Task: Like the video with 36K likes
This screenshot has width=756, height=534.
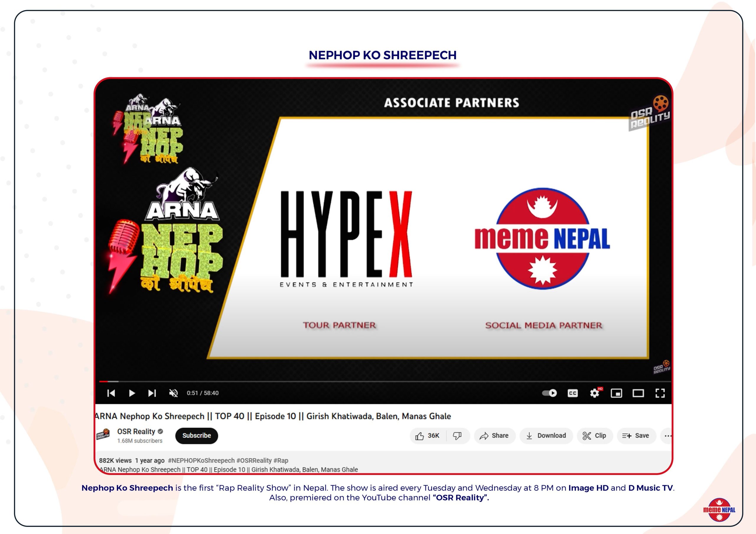Action: (427, 436)
